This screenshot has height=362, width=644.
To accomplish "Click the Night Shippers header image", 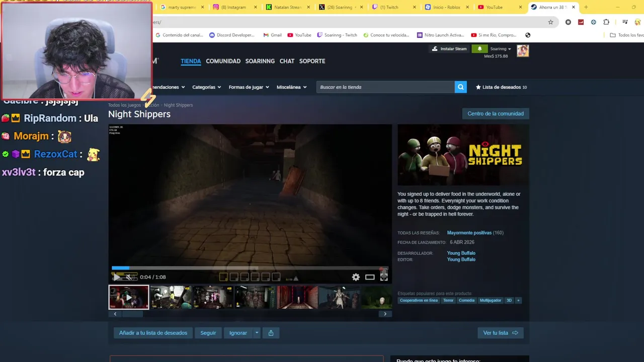I will point(463,155).
